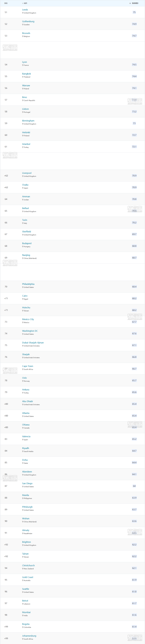The image size is (145, 644).
Task: Click location pin next to Sweden
Action: pyautogui.click(x=23, y=25)
